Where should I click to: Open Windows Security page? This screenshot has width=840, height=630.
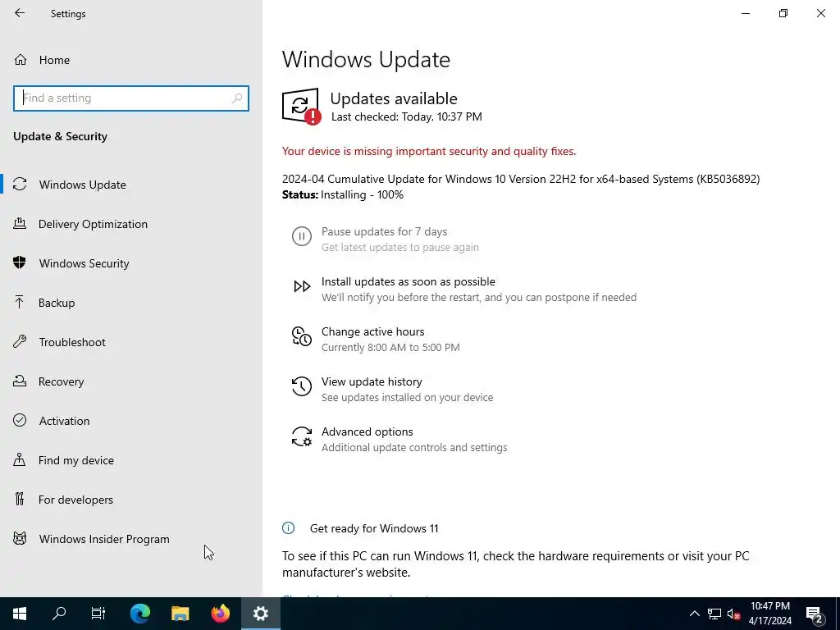point(131,263)
